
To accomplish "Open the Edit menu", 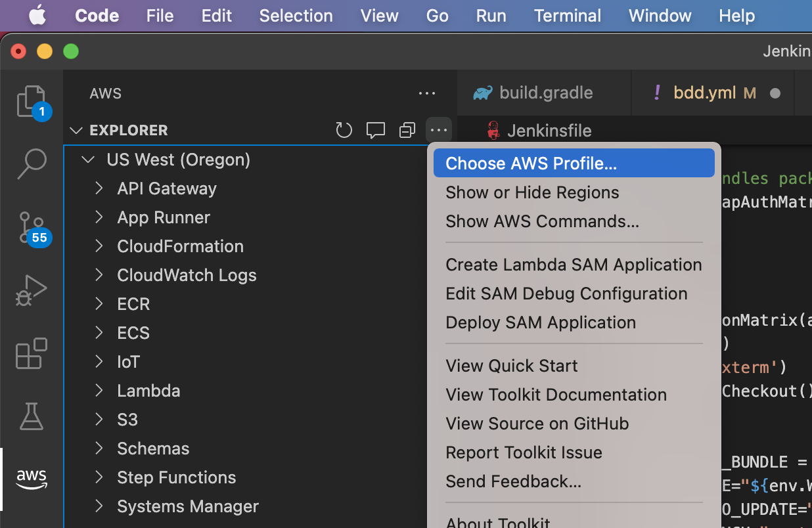I will coord(217,16).
